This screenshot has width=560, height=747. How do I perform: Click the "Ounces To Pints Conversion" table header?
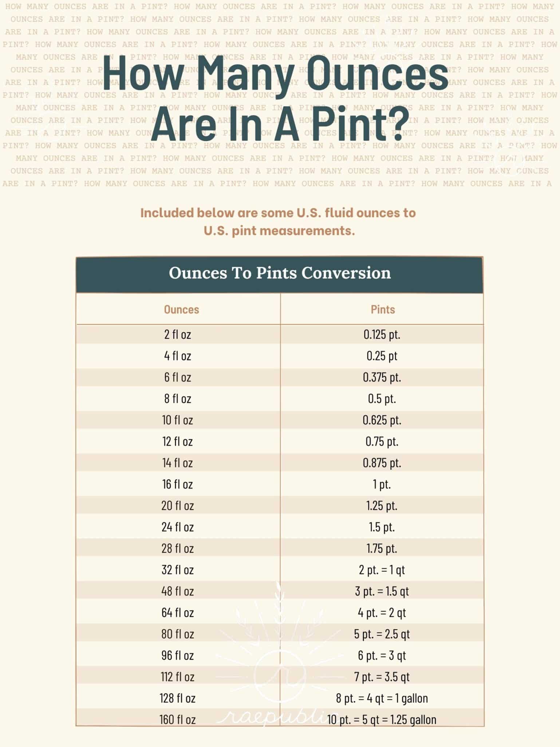[x=280, y=273]
